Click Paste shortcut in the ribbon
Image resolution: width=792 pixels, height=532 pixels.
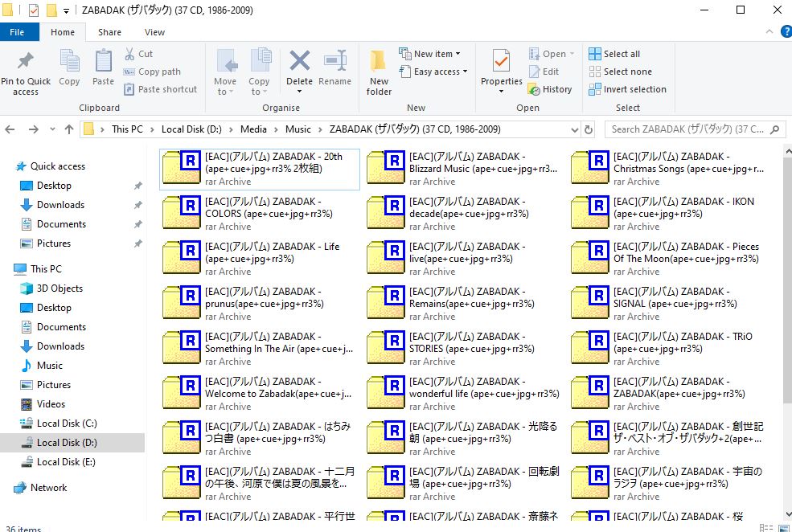(161, 89)
